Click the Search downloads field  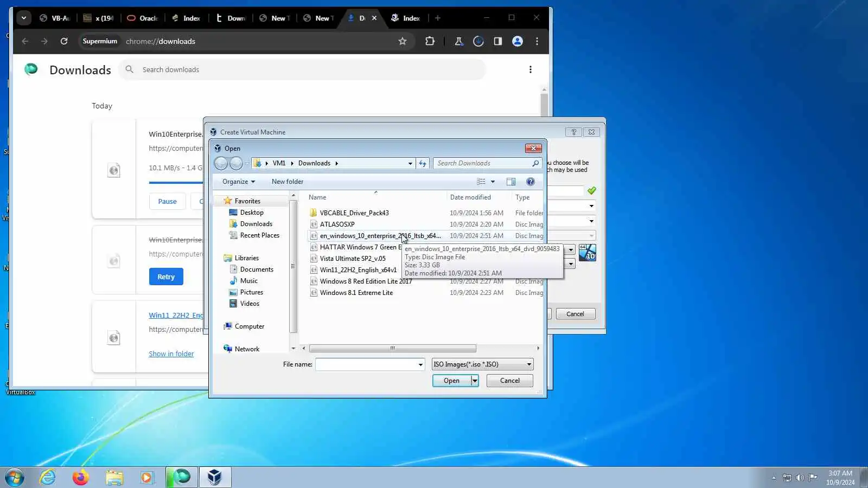tap(302, 69)
